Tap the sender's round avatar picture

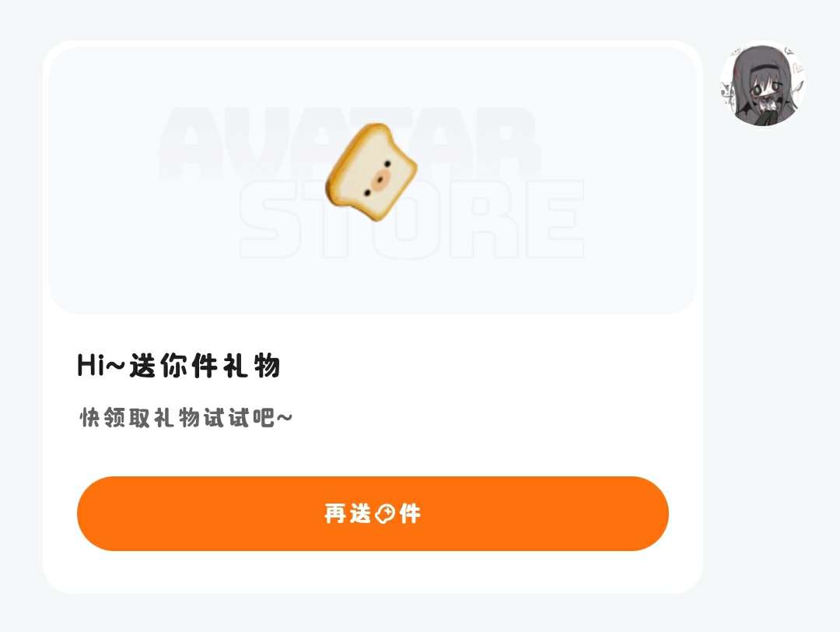(763, 85)
